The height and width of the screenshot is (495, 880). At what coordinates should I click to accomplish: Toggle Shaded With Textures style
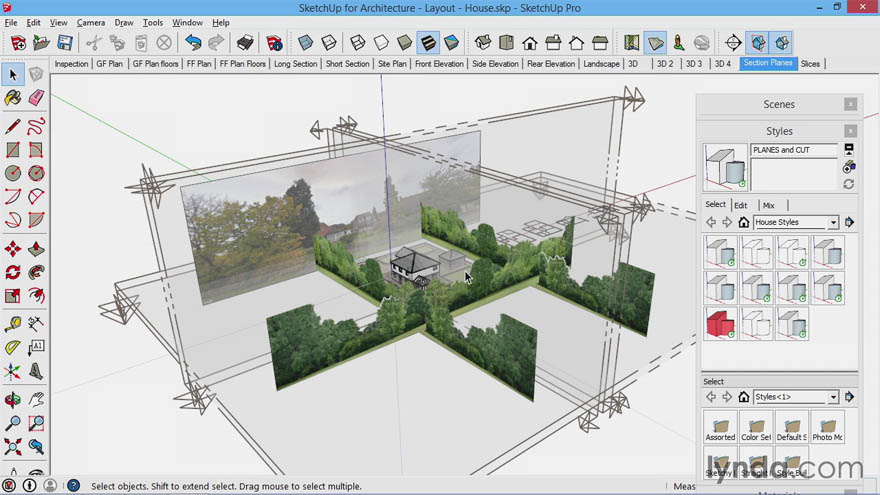click(428, 43)
